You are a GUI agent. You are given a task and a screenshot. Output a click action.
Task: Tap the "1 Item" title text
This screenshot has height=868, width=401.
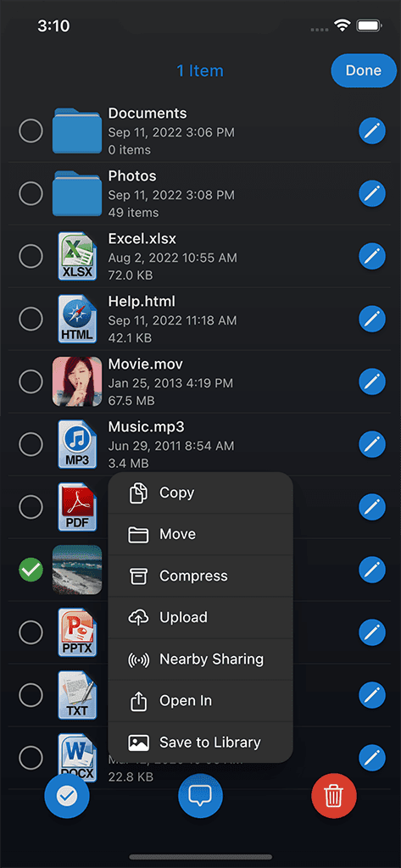coord(200,71)
